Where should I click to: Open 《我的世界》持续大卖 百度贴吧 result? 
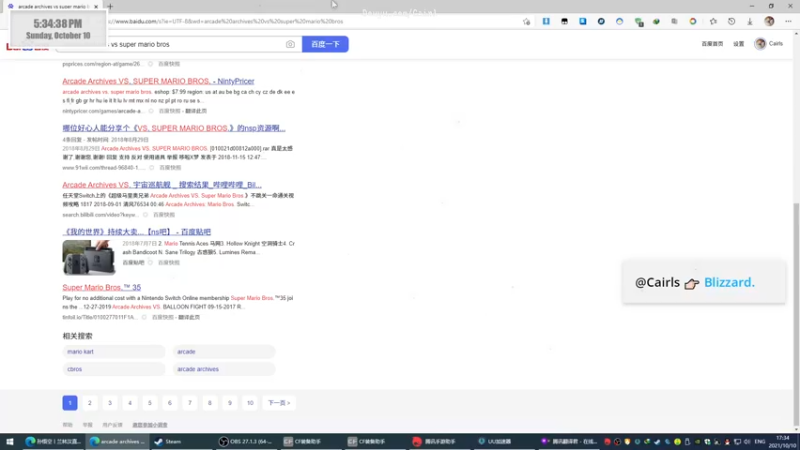136,232
